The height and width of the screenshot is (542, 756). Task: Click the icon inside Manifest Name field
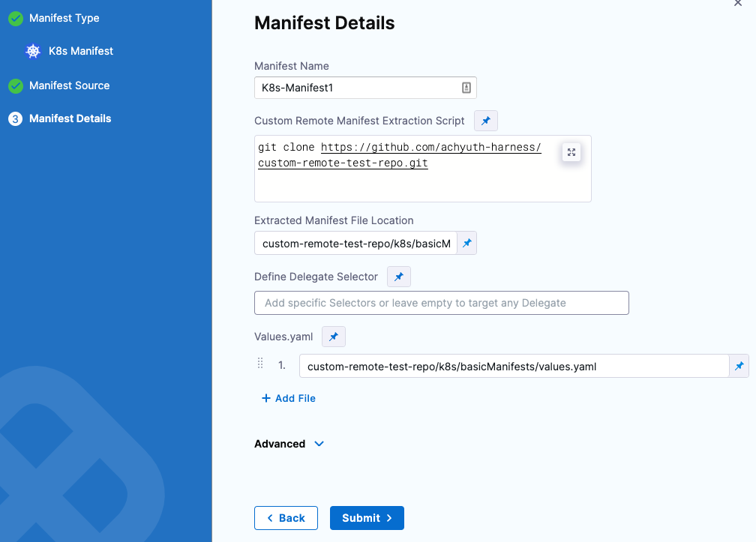pyautogui.click(x=466, y=88)
